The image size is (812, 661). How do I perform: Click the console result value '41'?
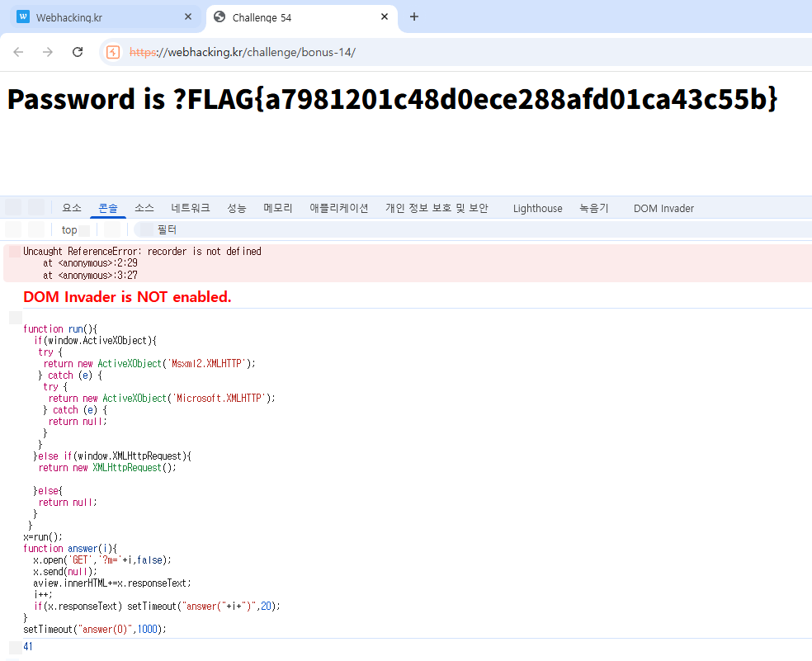pos(28,646)
